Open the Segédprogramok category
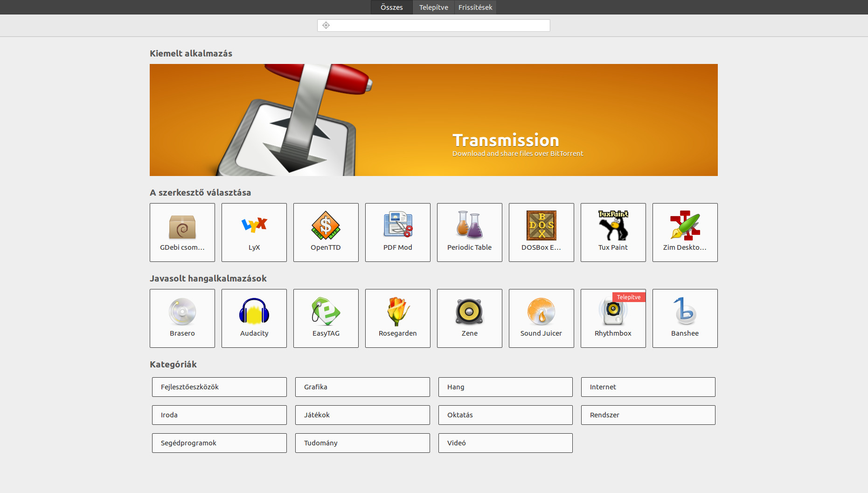Image resolution: width=868 pixels, height=493 pixels. (219, 443)
